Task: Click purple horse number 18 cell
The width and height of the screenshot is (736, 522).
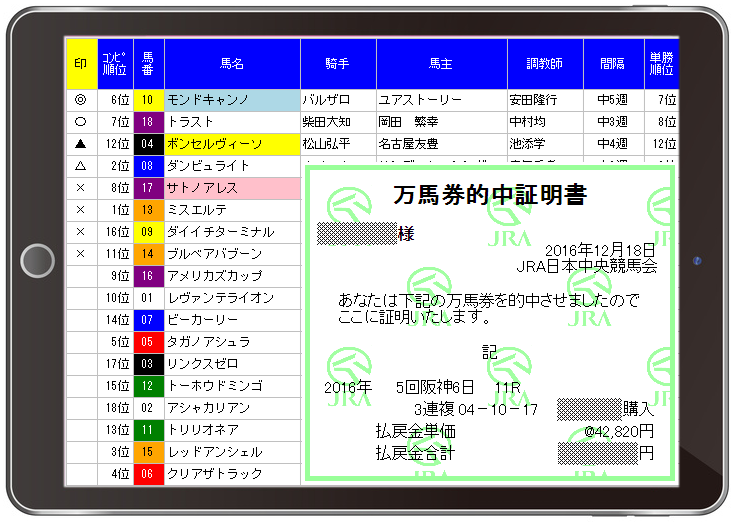Action: [x=149, y=122]
